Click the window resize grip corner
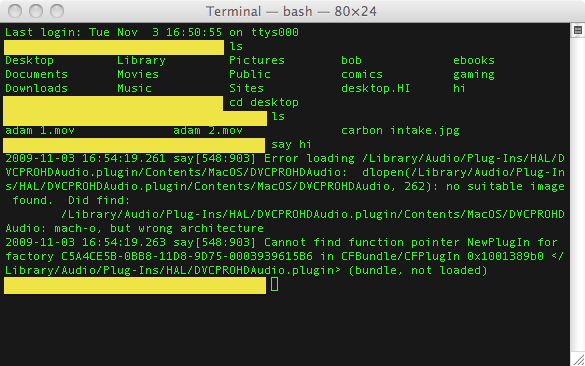The width and height of the screenshot is (585, 366). (579, 360)
